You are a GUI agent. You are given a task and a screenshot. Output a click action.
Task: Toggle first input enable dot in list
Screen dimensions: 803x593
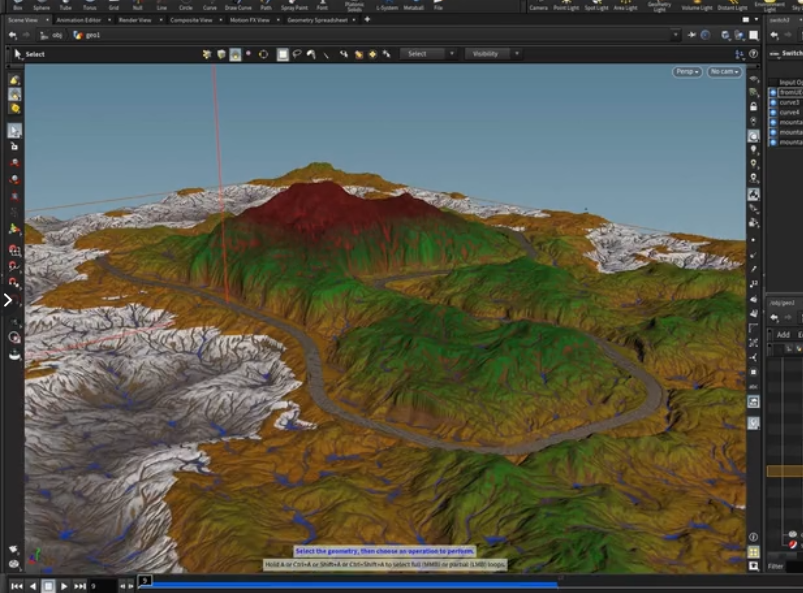tap(773, 92)
